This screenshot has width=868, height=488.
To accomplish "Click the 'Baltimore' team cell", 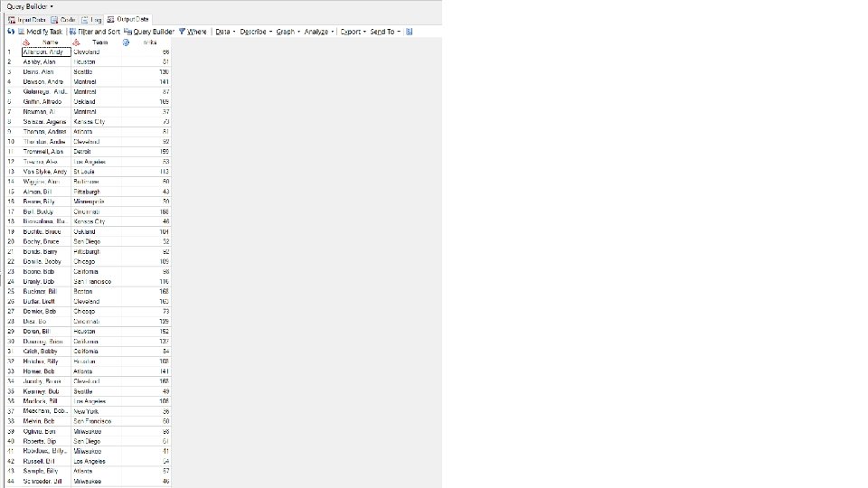I will [97, 182].
